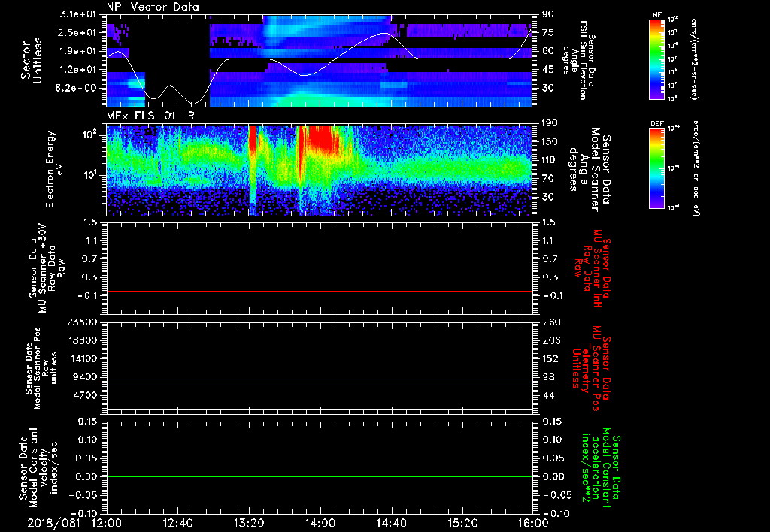The image size is (770, 532).
Task: Click the red line in MU Scanner +30V panel
Action: click(x=319, y=291)
